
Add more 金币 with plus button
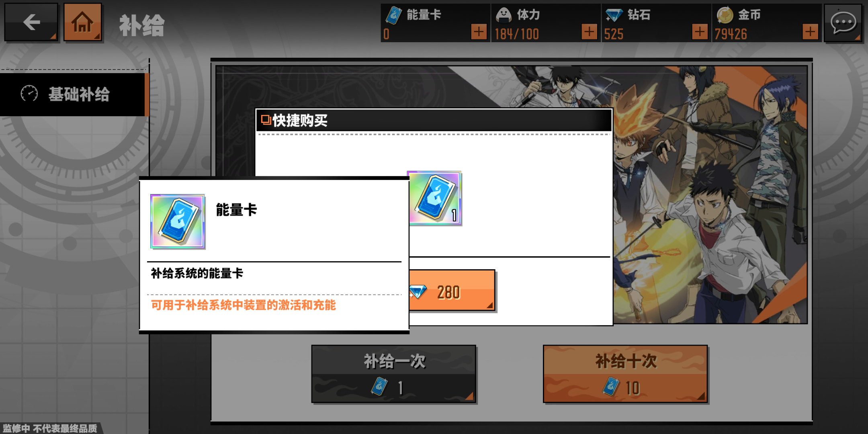810,31
